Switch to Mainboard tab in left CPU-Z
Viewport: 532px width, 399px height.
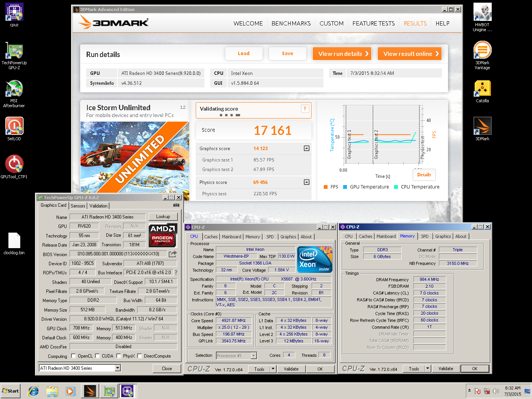231,237
